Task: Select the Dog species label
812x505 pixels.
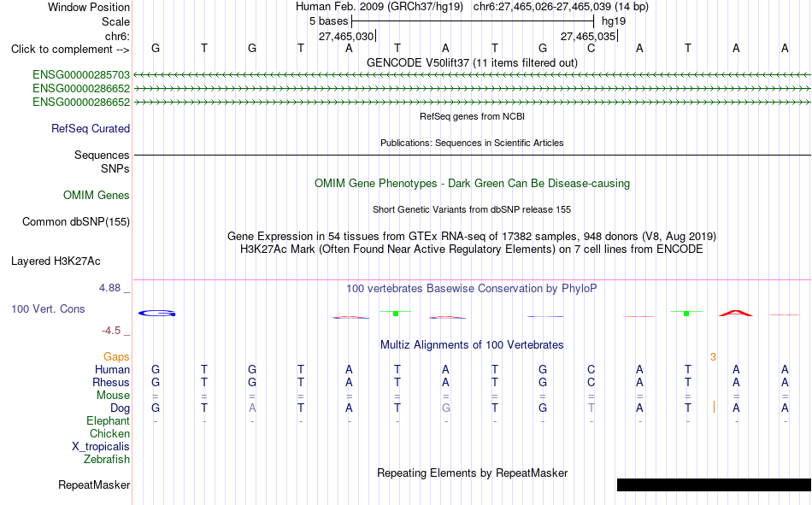Action: [x=121, y=408]
